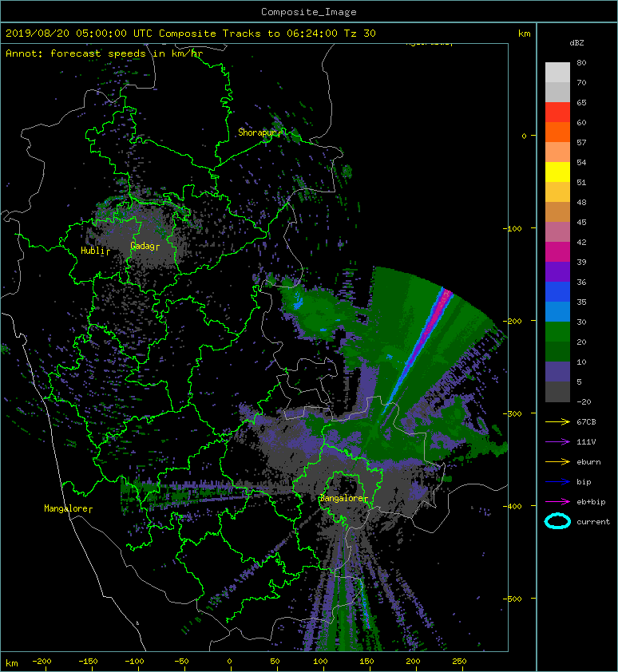Click the 0 y-axis tick label

[524, 136]
